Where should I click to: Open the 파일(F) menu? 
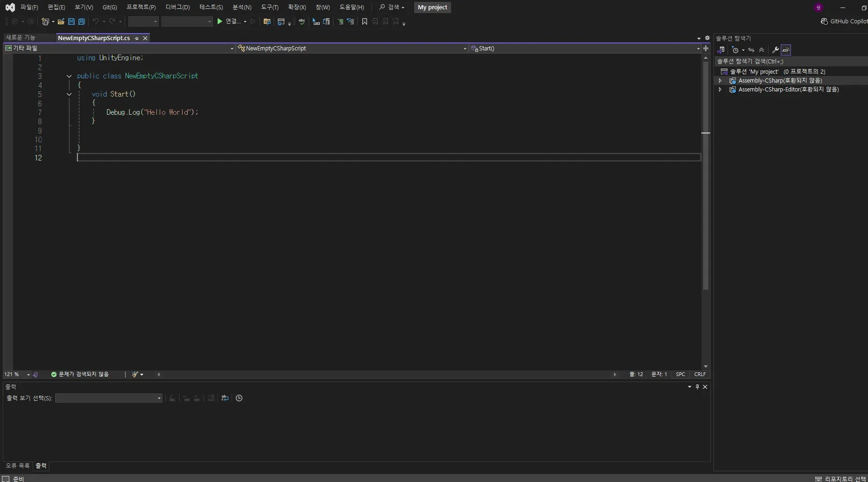(x=29, y=7)
